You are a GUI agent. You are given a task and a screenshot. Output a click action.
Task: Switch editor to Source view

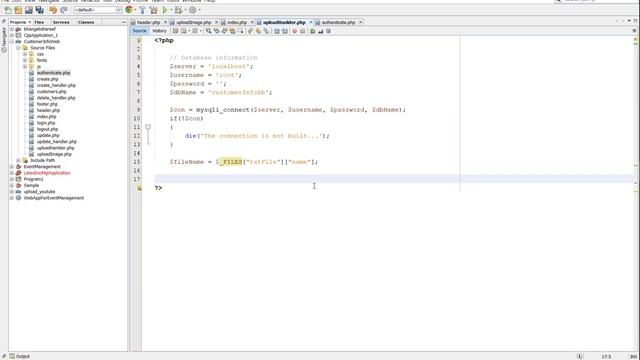tap(140, 31)
